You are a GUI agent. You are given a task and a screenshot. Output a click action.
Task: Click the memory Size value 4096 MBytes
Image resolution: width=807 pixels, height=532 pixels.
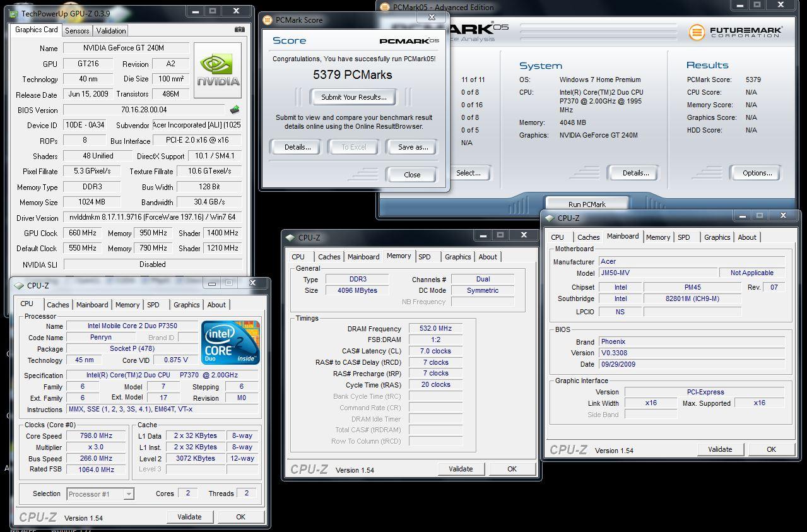coord(358,290)
